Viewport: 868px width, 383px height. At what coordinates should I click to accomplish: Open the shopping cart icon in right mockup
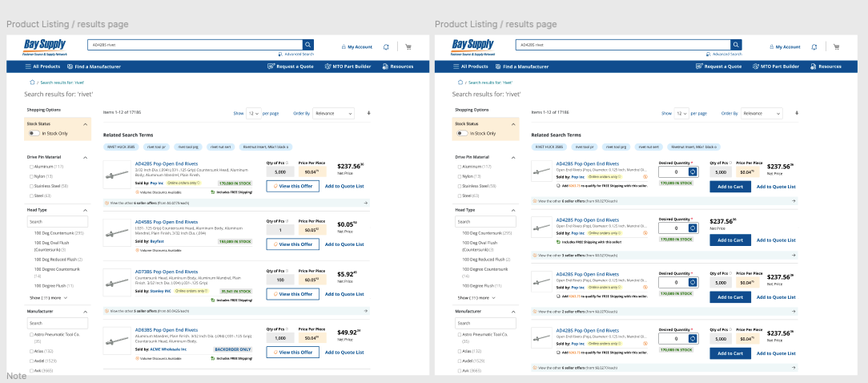(x=837, y=46)
